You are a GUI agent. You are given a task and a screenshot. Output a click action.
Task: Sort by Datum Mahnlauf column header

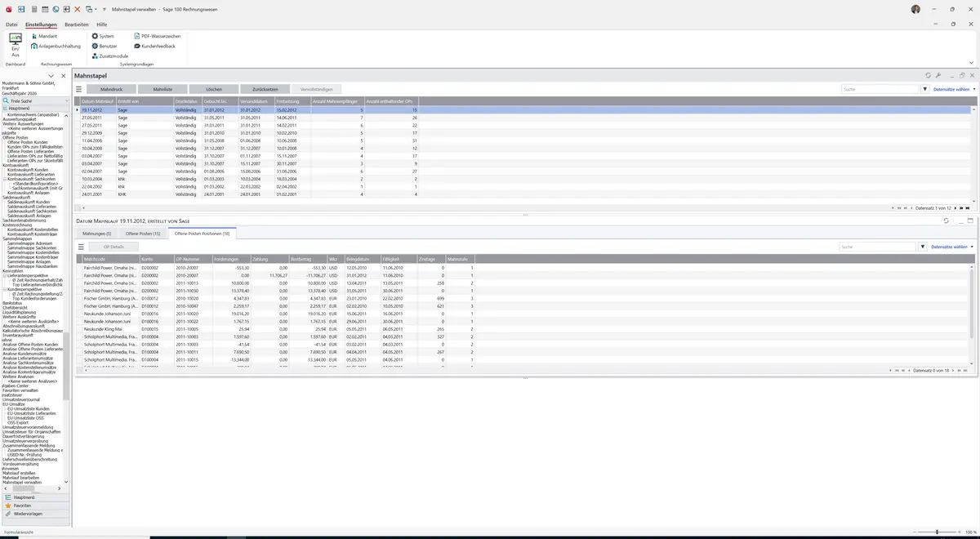98,101
